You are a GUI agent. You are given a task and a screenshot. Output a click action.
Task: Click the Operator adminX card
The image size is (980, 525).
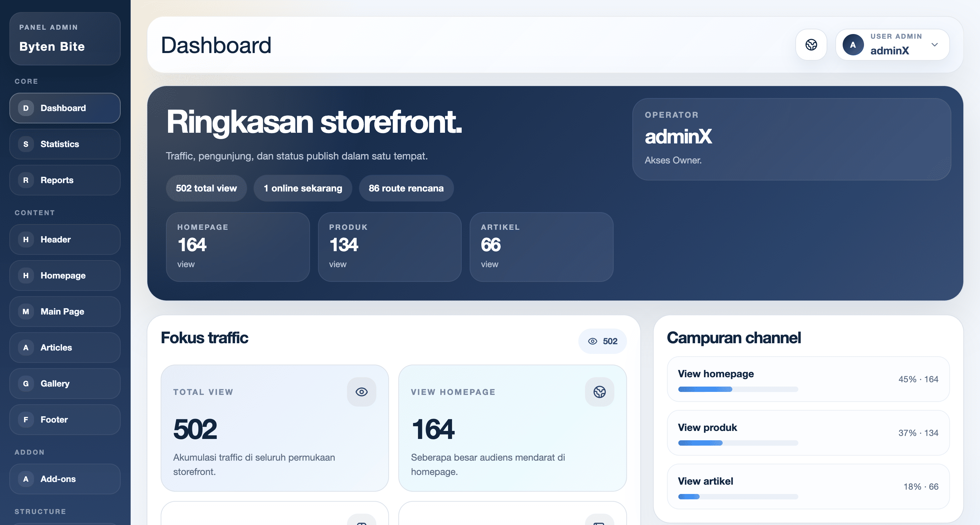[x=791, y=139]
